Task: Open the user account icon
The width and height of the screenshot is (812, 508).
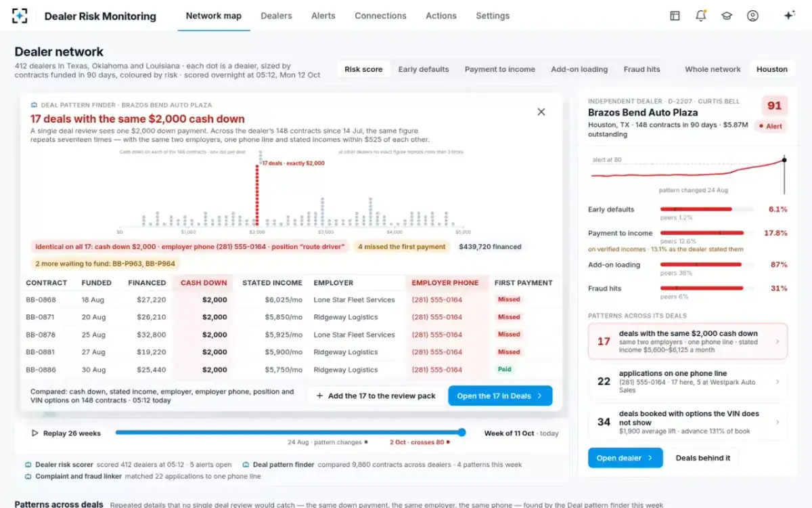Action: (752, 16)
